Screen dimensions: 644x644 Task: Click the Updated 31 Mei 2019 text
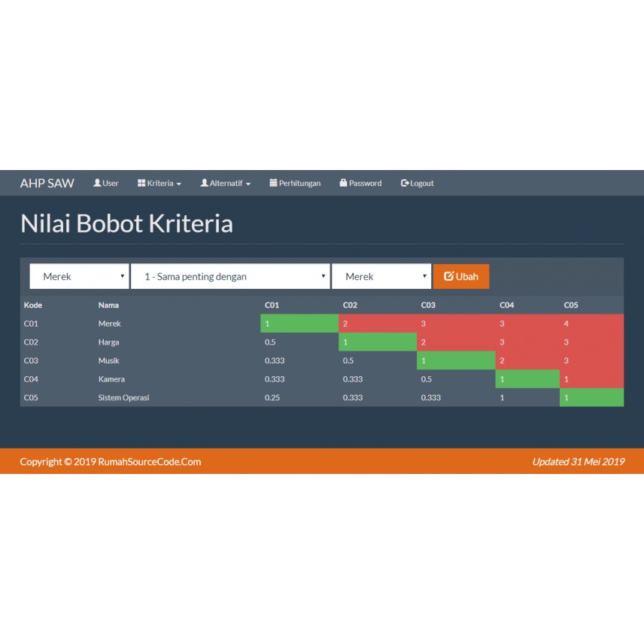pos(579,462)
